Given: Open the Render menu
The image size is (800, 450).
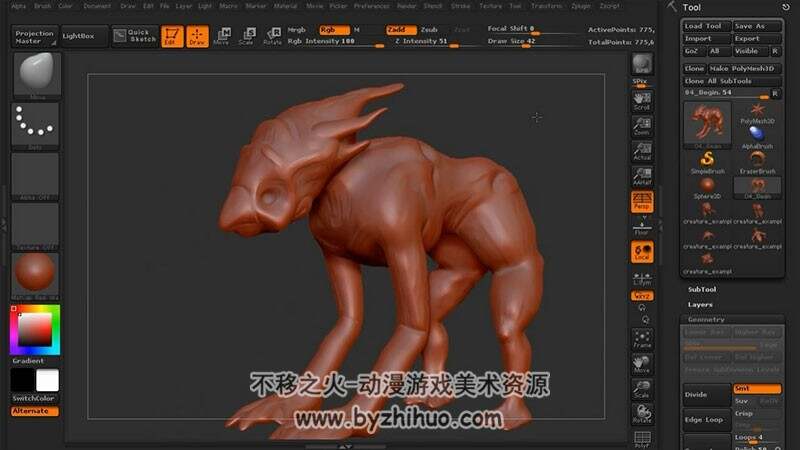Looking at the screenshot, I should 407,6.
